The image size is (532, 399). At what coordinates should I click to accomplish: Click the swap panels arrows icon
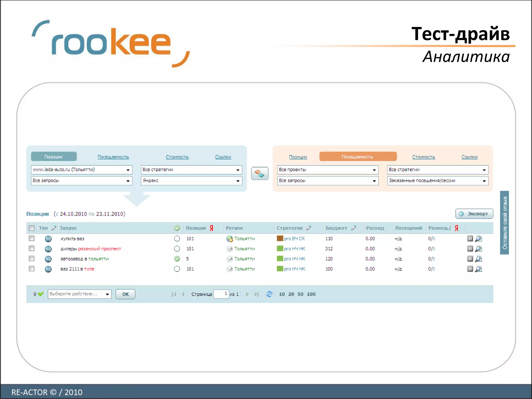click(x=260, y=173)
